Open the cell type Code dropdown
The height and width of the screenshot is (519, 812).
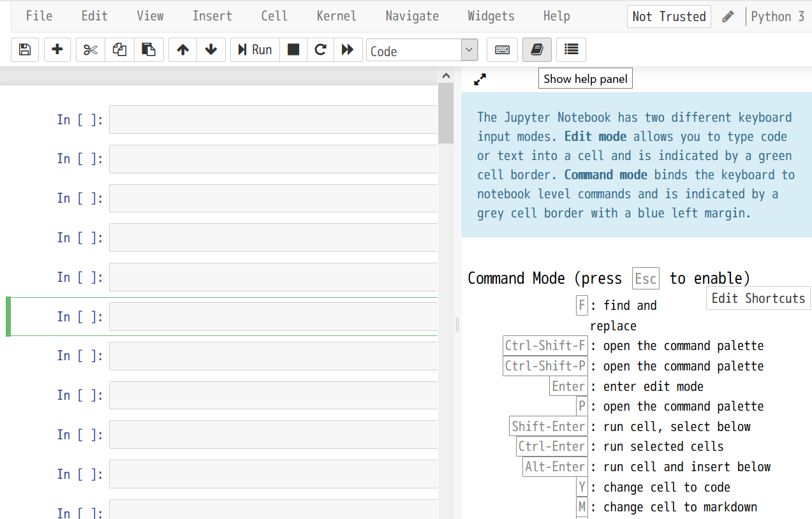(422, 50)
